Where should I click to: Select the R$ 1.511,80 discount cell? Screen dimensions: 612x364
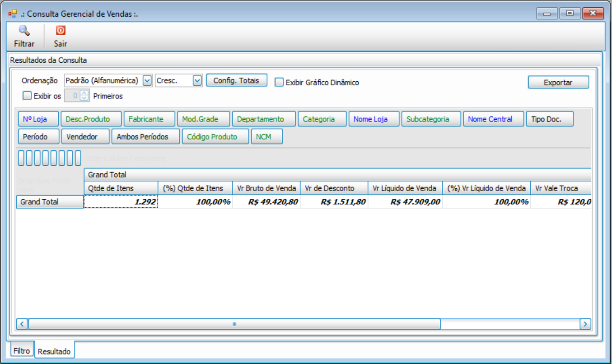(x=334, y=202)
